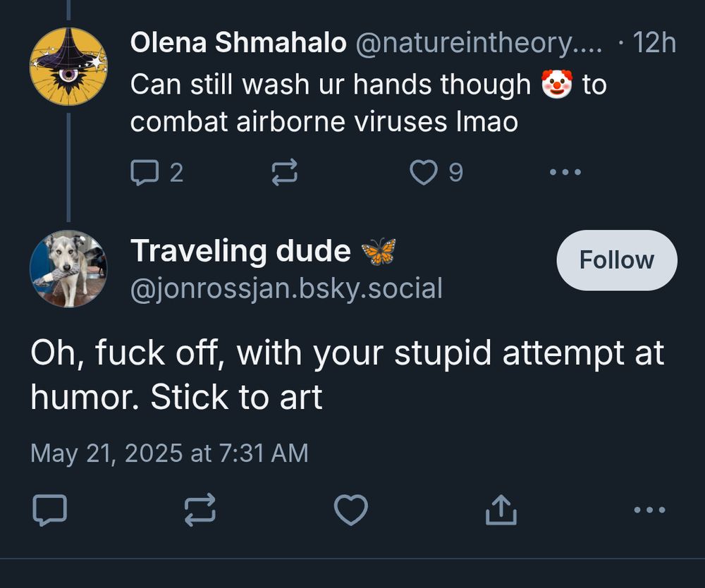Repost Olena Shmahalo's hand-washing post
The image size is (705, 588).
(x=285, y=172)
